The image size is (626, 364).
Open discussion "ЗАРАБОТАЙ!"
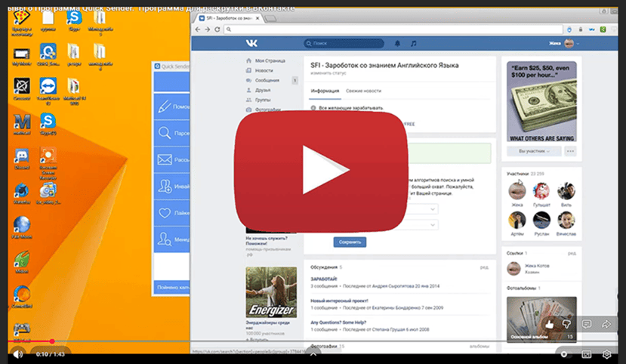[324, 279]
